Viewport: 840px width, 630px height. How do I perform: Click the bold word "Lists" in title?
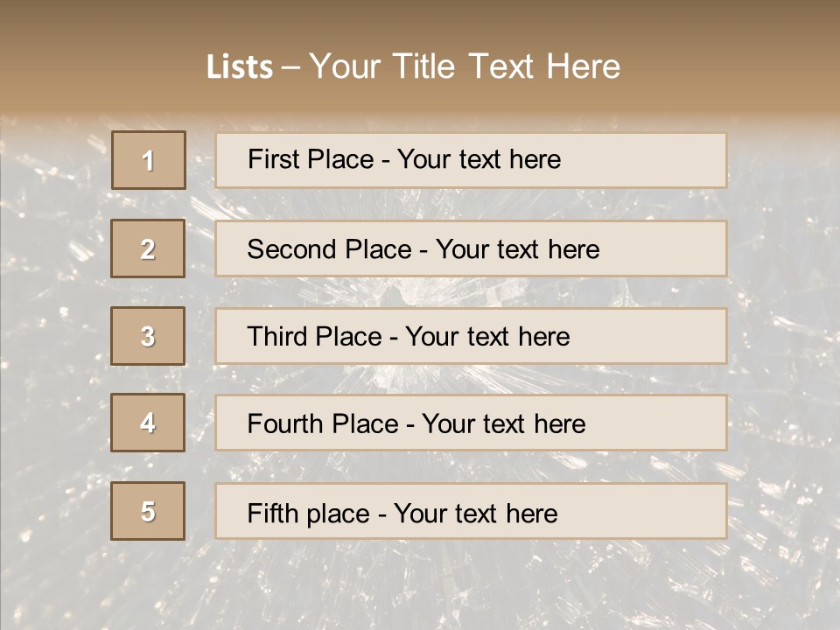coord(240,67)
